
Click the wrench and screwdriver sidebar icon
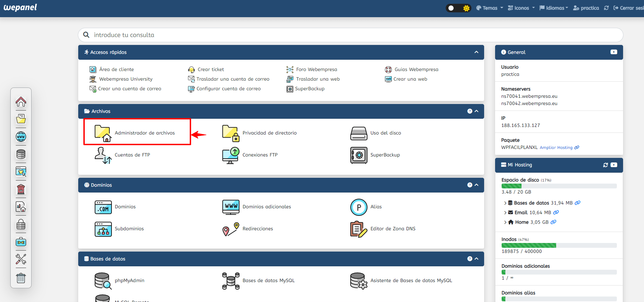click(21, 259)
